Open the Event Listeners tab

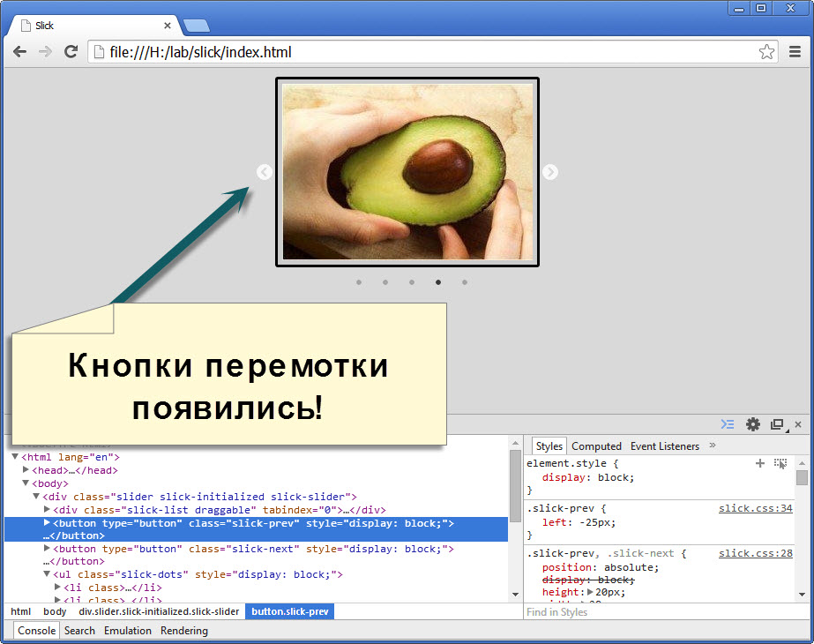665,446
